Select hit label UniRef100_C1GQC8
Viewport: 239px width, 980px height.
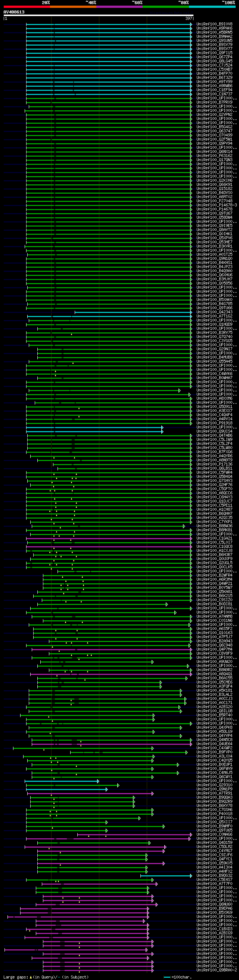point(214,547)
